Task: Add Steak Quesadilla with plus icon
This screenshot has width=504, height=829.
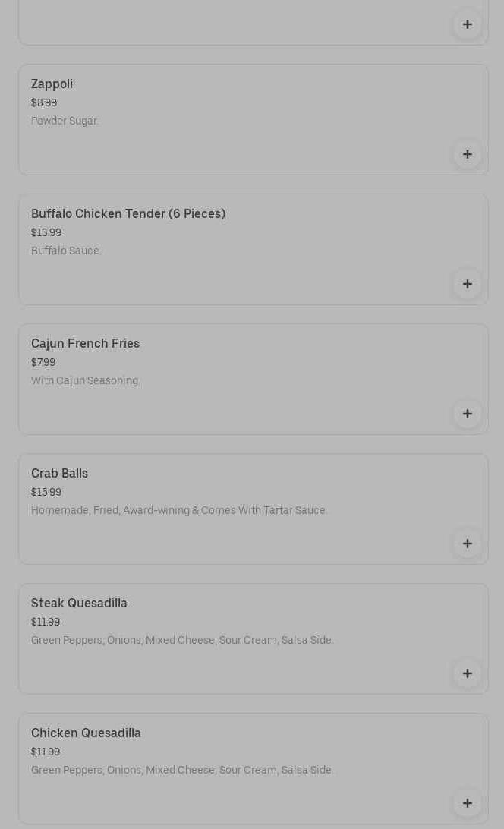Action: [467, 673]
